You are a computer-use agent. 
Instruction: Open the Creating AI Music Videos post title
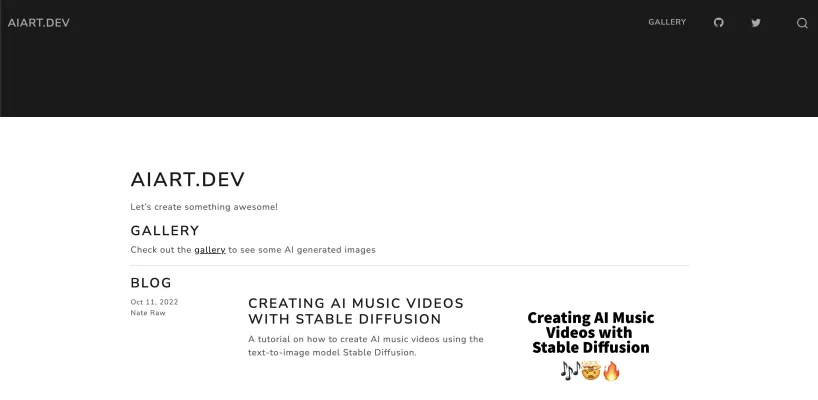[355, 311]
